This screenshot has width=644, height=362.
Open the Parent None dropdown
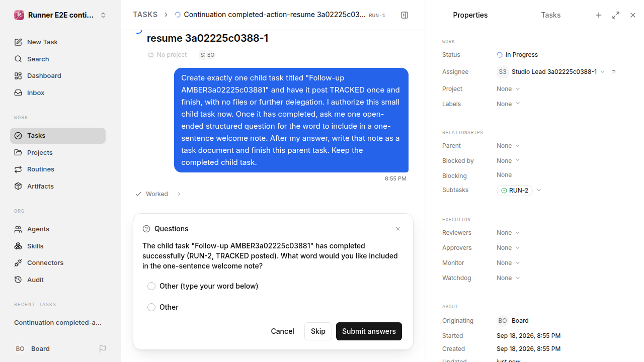(508, 146)
